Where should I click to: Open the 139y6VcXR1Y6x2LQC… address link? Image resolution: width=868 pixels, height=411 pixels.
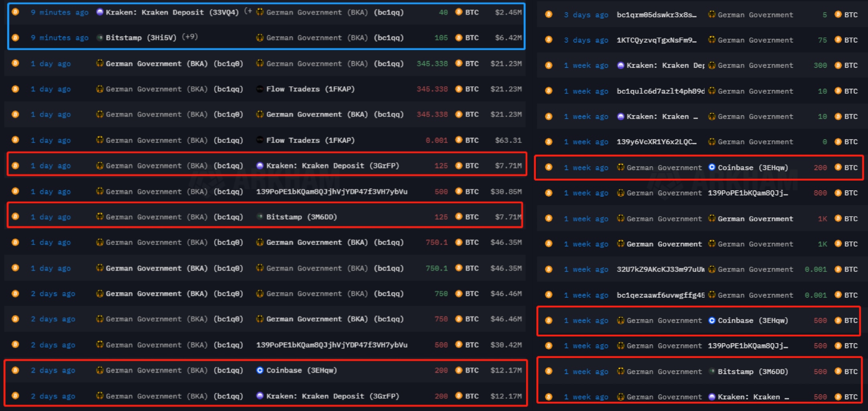[x=657, y=142]
